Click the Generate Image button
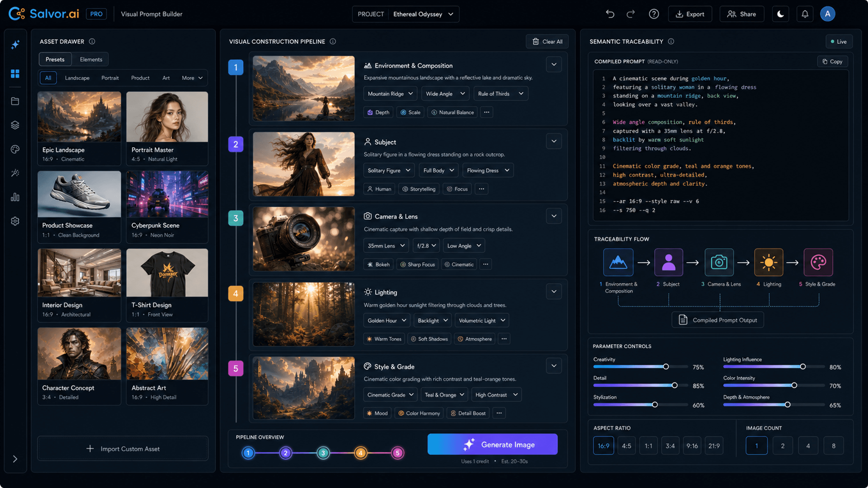The width and height of the screenshot is (868, 488). pos(492,444)
